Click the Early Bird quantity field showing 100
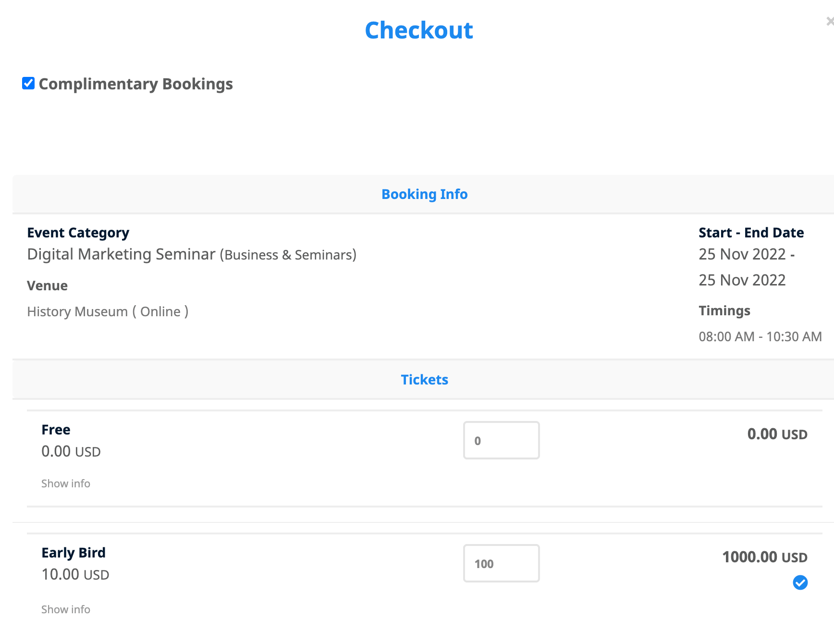Image resolution: width=834 pixels, height=644 pixels. pos(501,563)
